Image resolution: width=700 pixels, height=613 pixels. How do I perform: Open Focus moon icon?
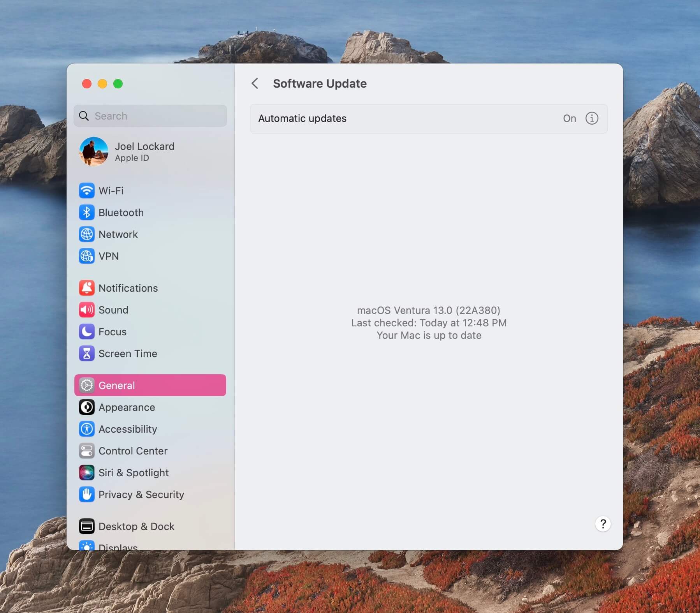click(x=86, y=331)
